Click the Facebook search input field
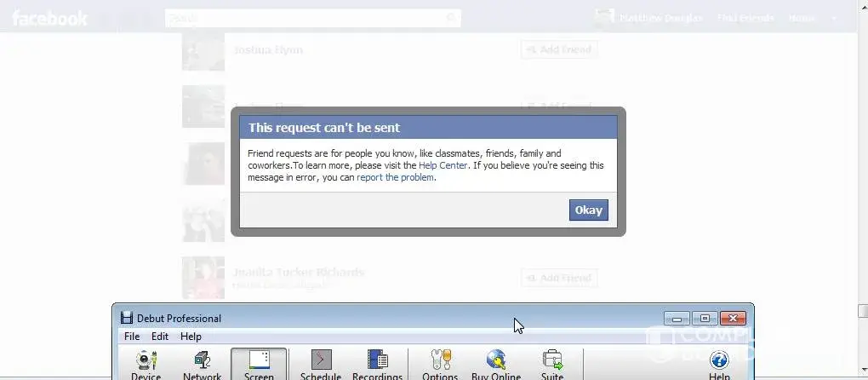Screen dimensions: 868x380 (305, 18)
